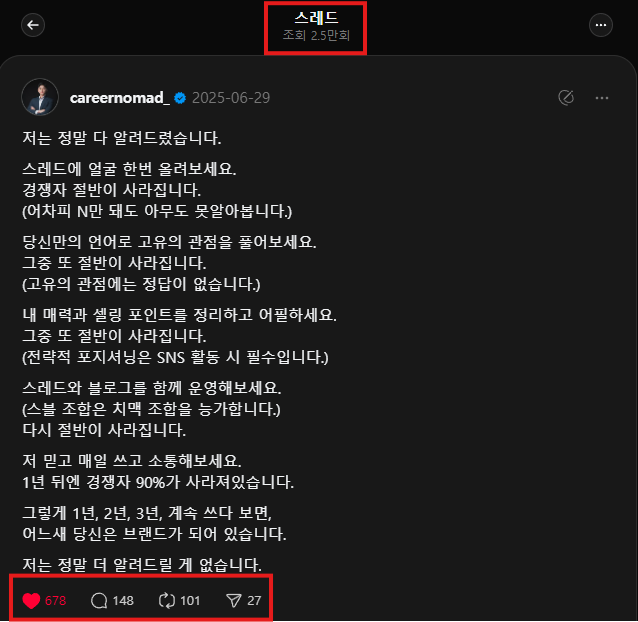Open the 2025-06-29 post timestamp

231,98
